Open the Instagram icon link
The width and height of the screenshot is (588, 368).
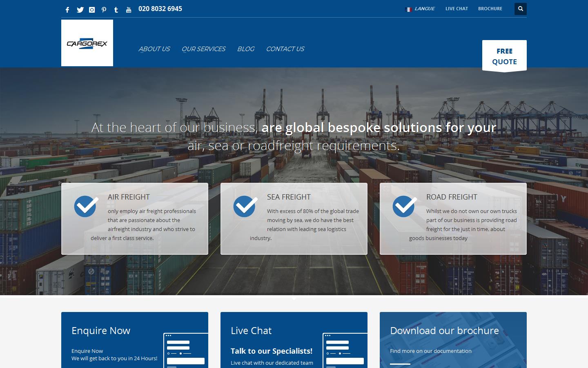(92, 10)
